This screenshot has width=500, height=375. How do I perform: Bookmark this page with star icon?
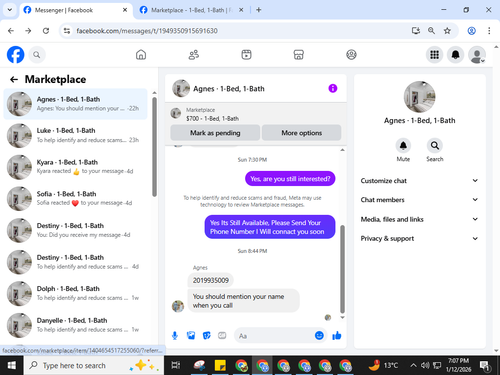[x=447, y=31]
